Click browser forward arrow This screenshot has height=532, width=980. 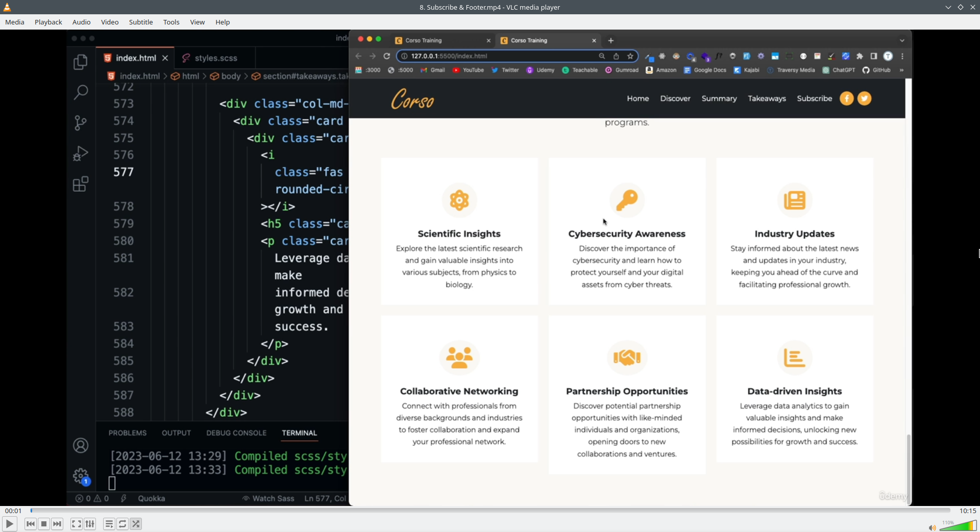point(373,56)
